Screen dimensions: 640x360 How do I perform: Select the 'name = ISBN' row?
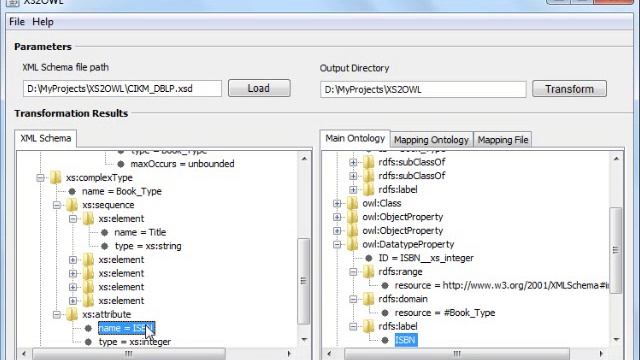pyautogui.click(x=127, y=328)
